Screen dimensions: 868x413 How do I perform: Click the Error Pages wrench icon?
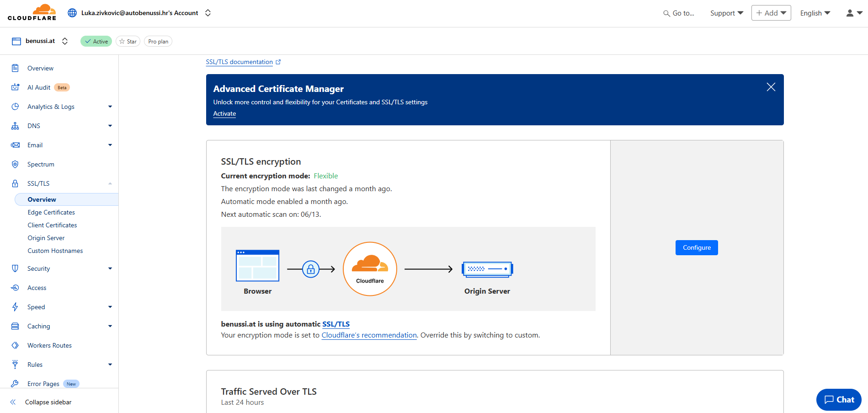coord(15,384)
